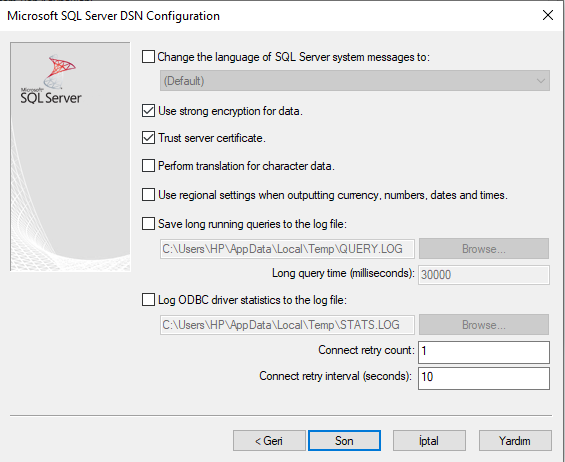Click Browse next to QUERY.LOG path
The image size is (565, 462).
click(484, 249)
